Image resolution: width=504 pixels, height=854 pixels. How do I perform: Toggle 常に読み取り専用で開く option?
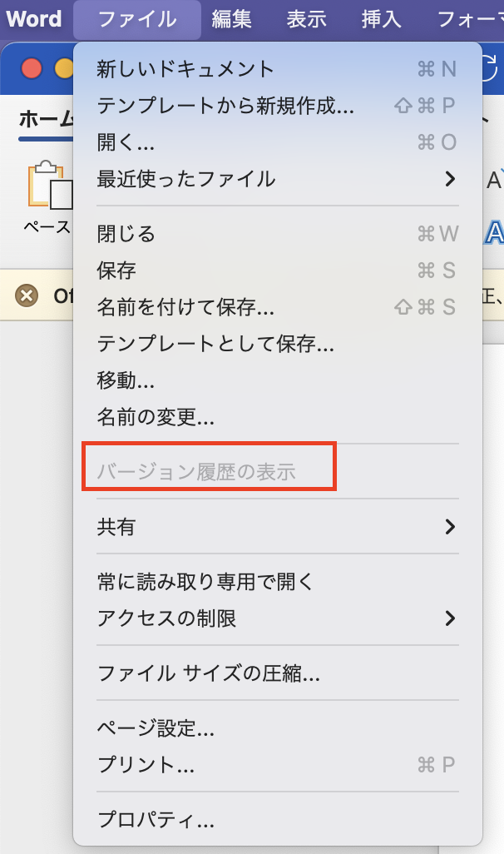click(205, 581)
